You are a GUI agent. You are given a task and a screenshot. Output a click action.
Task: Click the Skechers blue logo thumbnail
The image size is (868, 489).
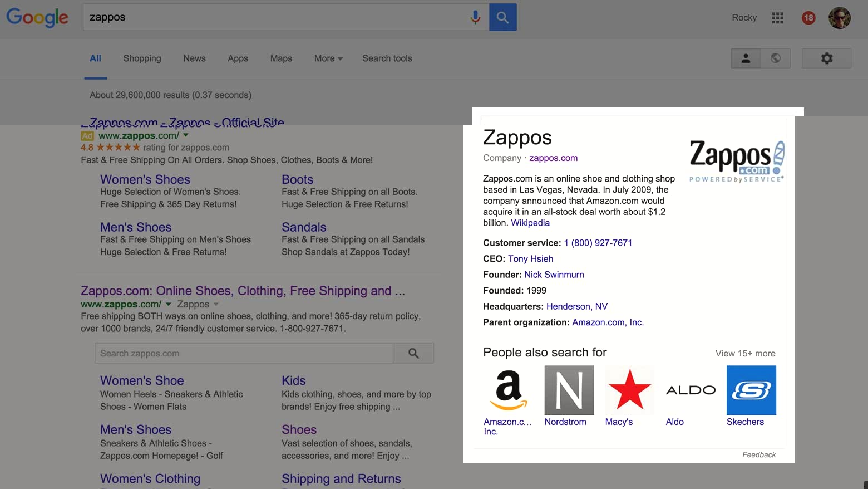pos(751,390)
